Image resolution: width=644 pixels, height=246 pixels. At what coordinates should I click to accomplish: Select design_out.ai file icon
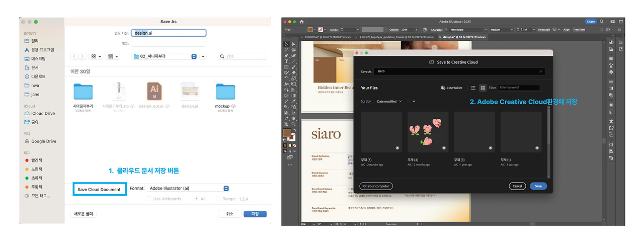[x=154, y=92]
